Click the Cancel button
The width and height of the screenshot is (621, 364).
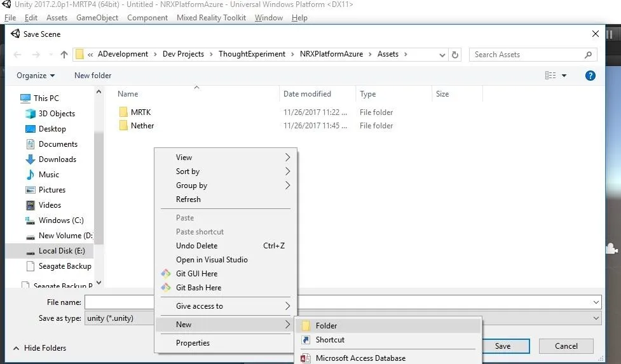[x=566, y=346]
